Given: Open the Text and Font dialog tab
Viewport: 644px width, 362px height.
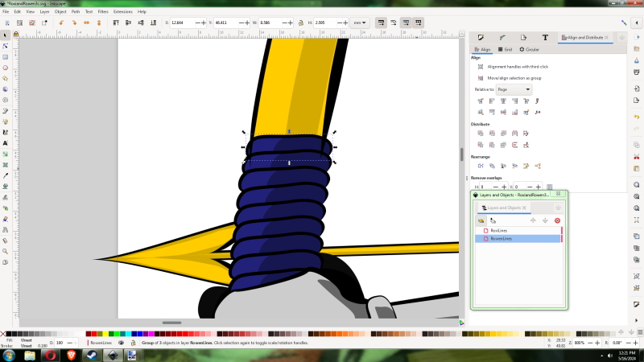Looking at the screenshot, I should click(x=545, y=38).
